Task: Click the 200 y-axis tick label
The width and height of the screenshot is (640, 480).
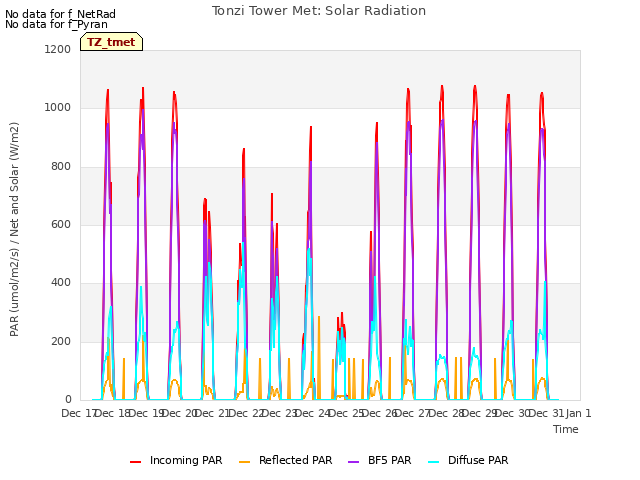Action: tap(61, 342)
